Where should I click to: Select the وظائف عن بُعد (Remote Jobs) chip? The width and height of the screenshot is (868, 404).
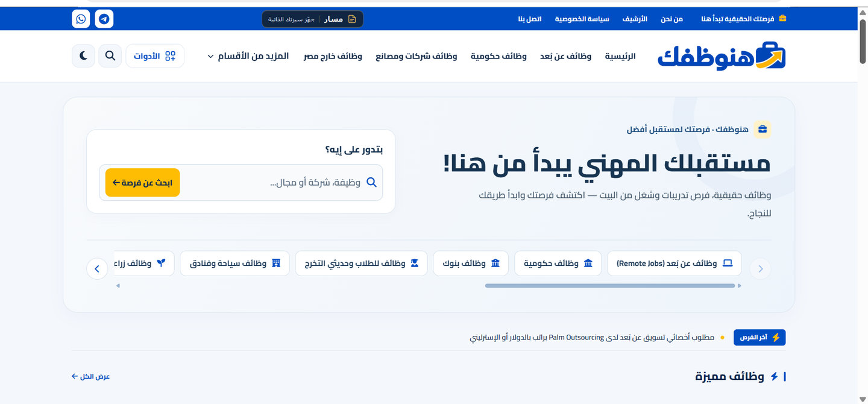674,264
